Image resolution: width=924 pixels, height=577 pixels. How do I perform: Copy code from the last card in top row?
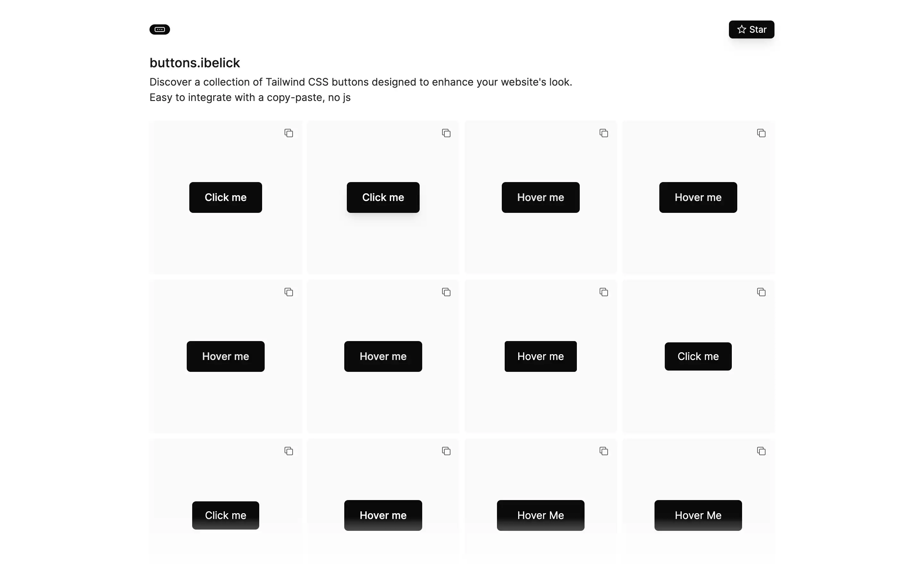[x=761, y=133]
